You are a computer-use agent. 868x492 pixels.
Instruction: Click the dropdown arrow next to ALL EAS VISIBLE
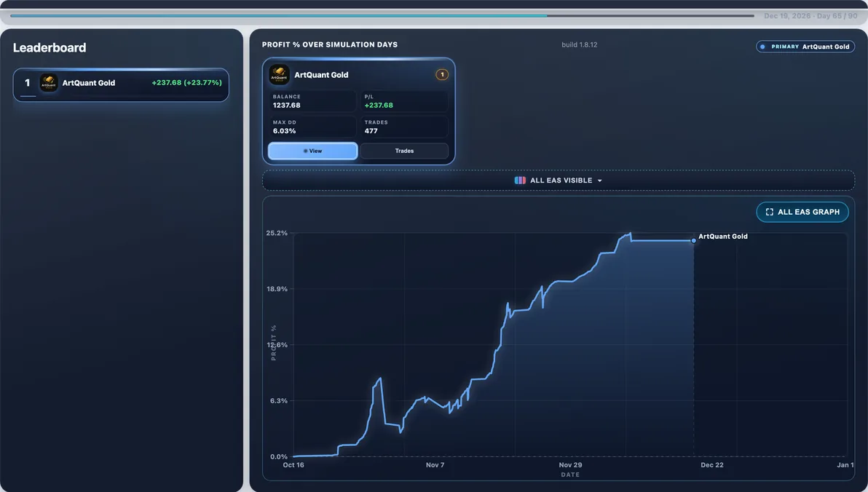(x=599, y=181)
